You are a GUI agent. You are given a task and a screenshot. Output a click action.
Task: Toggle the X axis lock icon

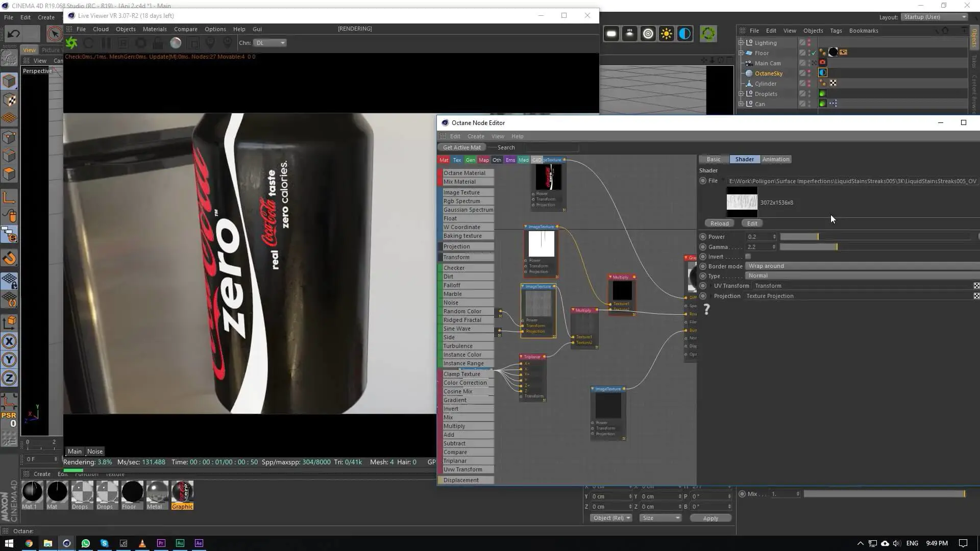[x=9, y=341]
